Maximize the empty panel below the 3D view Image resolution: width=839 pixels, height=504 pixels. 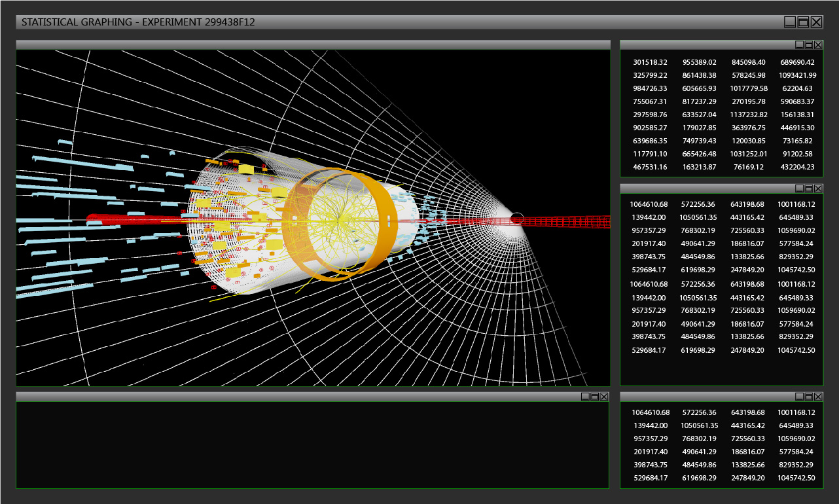594,397
